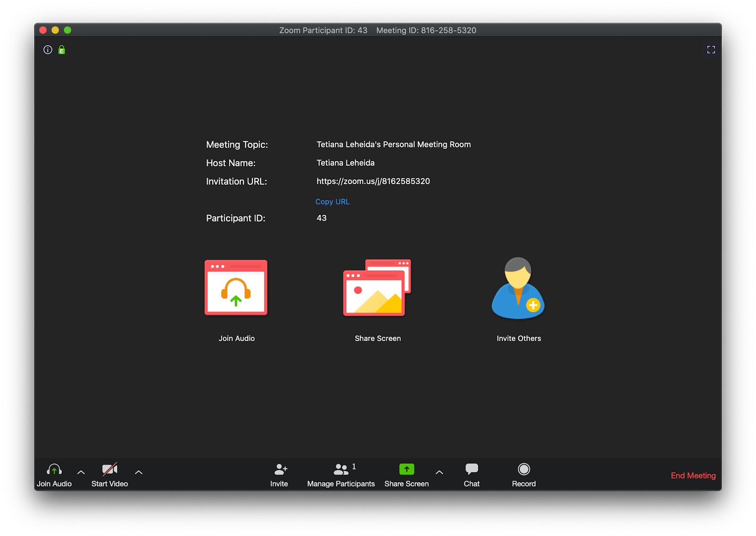Click the meeting topic Personal Meeting Room text

(x=394, y=145)
